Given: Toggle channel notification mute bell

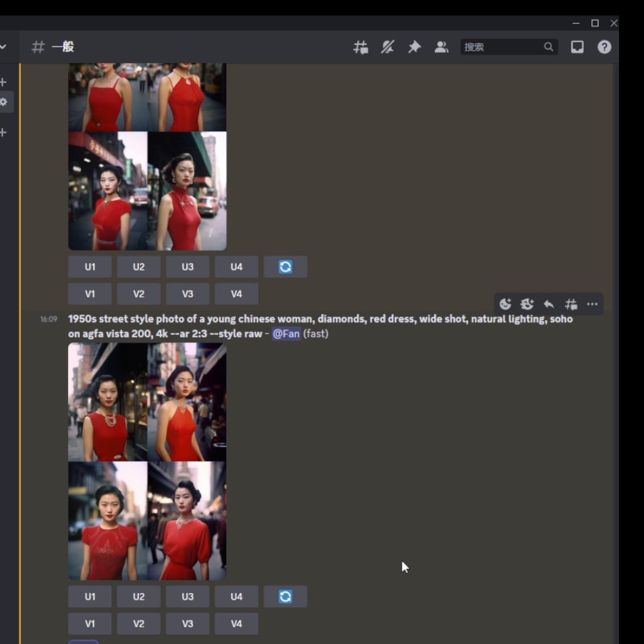Looking at the screenshot, I should [388, 47].
